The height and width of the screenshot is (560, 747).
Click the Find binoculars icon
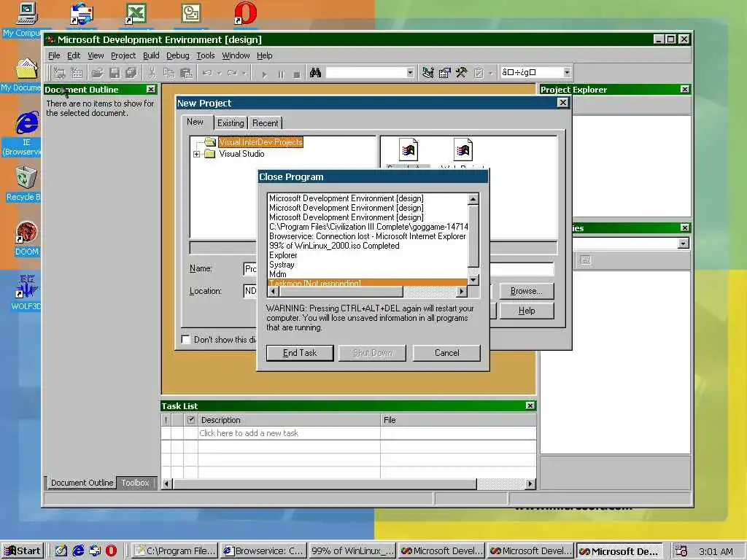tap(315, 73)
